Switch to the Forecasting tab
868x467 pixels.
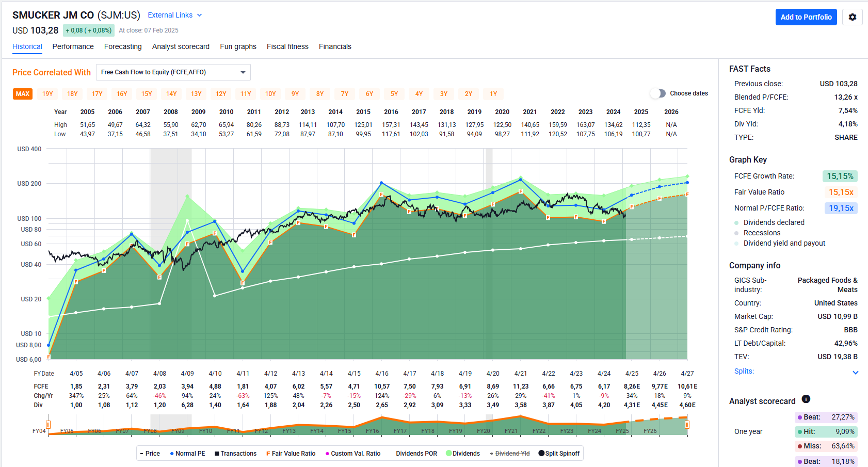pos(123,46)
